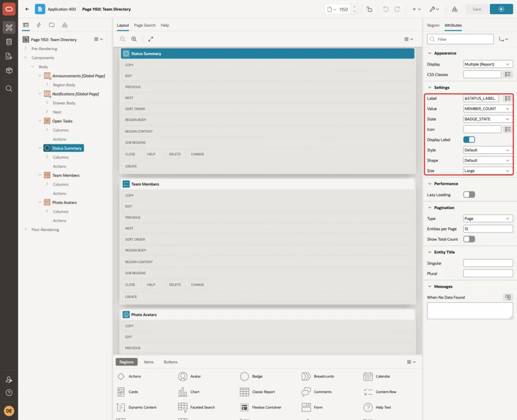Open SQL Workshop database icon
517x420 pixels.
point(9,42)
